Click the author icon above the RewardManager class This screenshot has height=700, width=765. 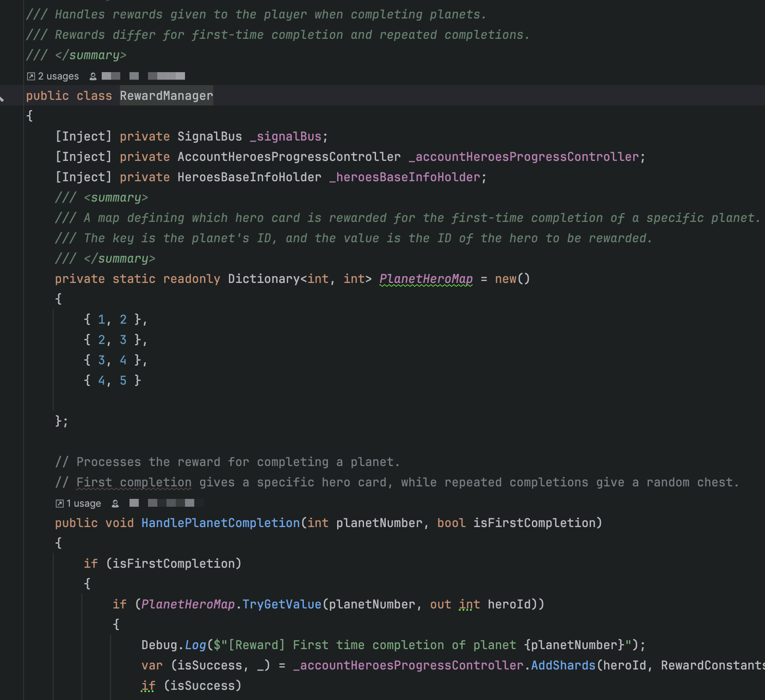[93, 76]
